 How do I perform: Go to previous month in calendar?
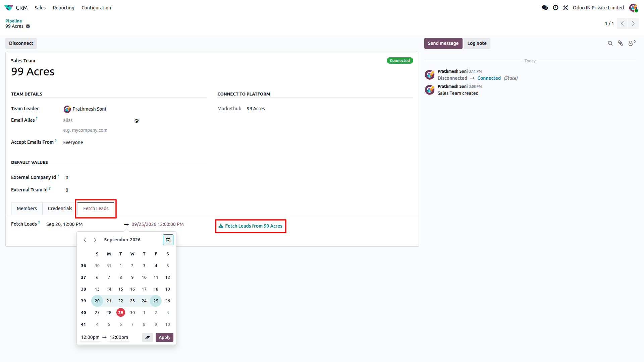[x=85, y=240]
